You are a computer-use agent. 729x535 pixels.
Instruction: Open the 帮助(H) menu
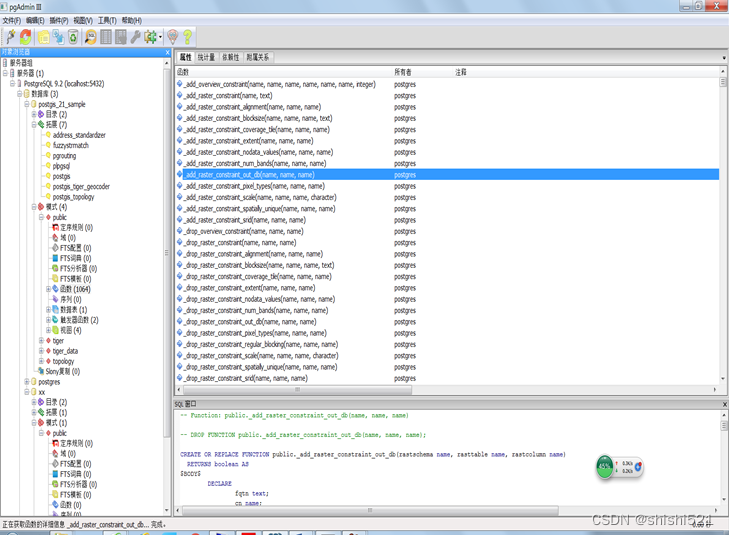pos(132,20)
